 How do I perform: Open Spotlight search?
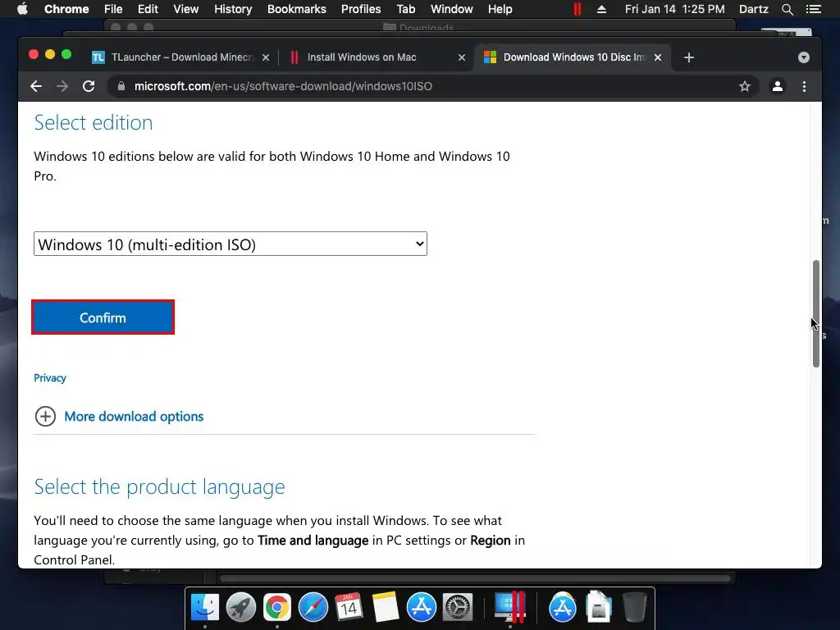tap(787, 9)
